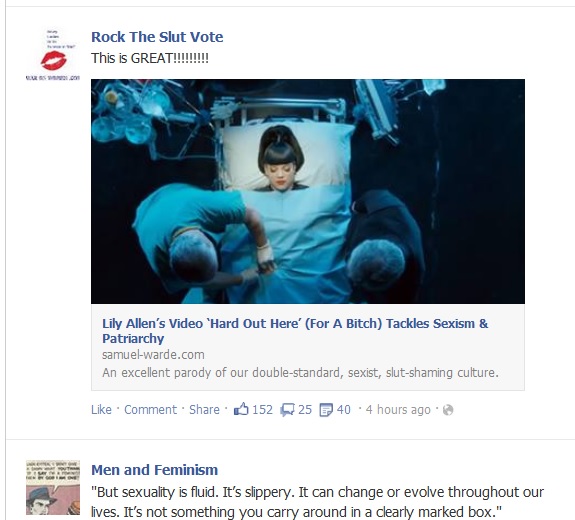Click the 'But sexuality is fluid' quote text
This screenshot has height=520, width=575.
pyautogui.click(x=317, y=502)
